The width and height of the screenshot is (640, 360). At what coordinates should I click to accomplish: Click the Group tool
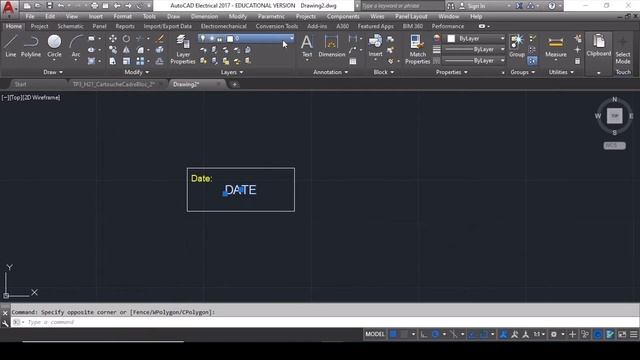[517, 46]
